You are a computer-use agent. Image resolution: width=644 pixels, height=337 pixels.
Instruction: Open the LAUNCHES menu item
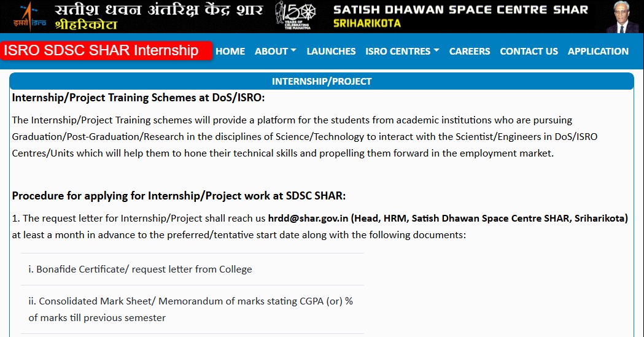(x=331, y=52)
